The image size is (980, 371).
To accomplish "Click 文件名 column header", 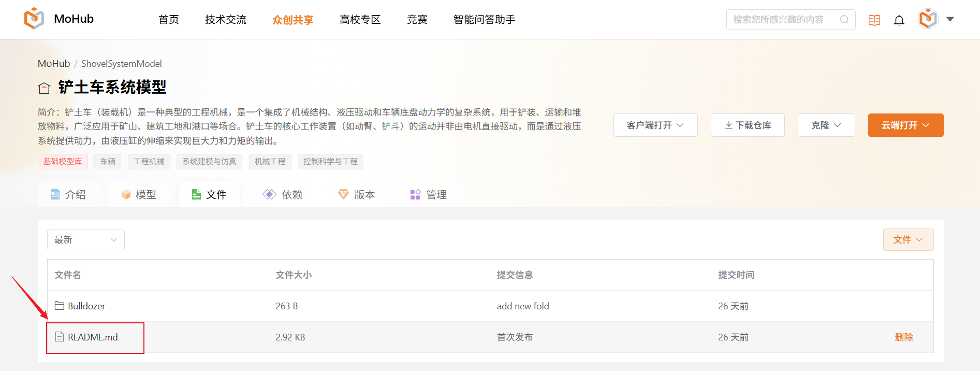I will (x=68, y=275).
